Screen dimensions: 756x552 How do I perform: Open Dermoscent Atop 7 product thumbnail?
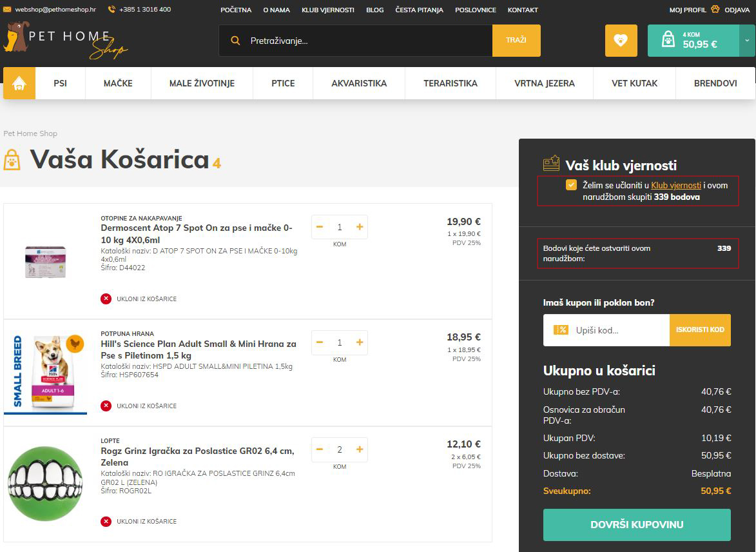point(45,262)
